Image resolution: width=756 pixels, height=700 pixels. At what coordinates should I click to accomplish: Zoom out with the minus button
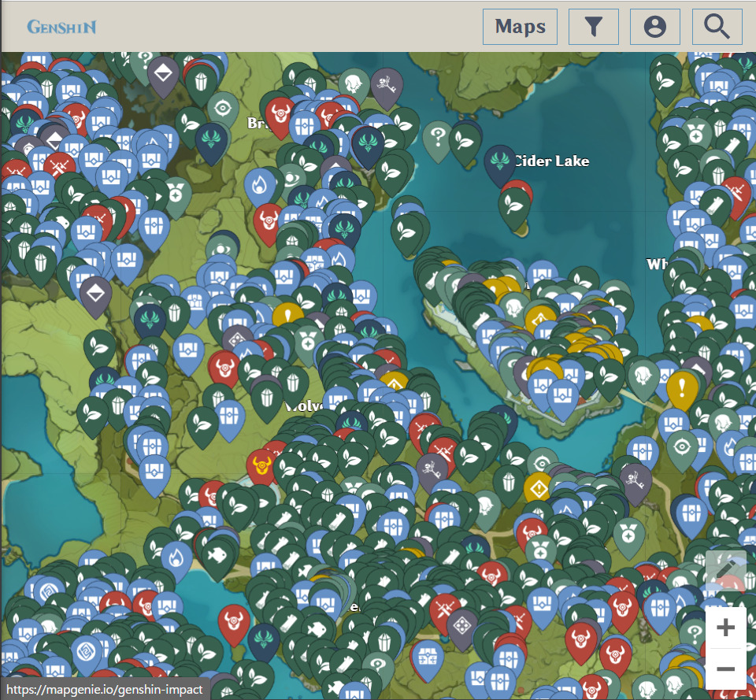coord(725,669)
